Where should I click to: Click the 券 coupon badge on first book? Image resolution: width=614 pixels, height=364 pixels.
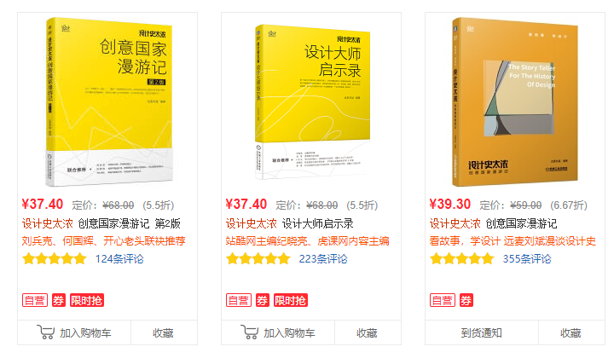coord(59,300)
